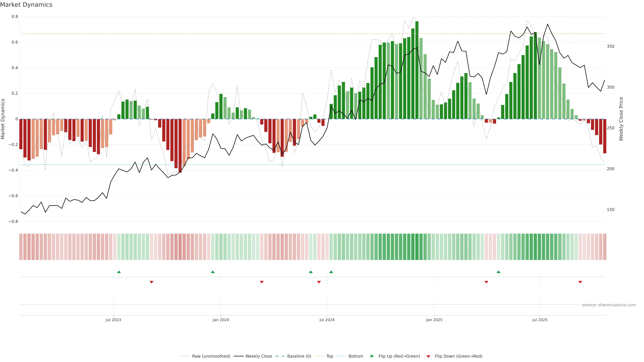Click the green flip-up triangle nearest Jul 2023
This screenshot has width=644, height=362.
coord(119,272)
